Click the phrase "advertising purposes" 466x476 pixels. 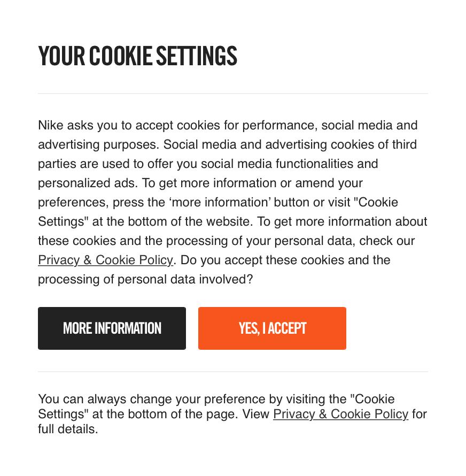(x=98, y=144)
